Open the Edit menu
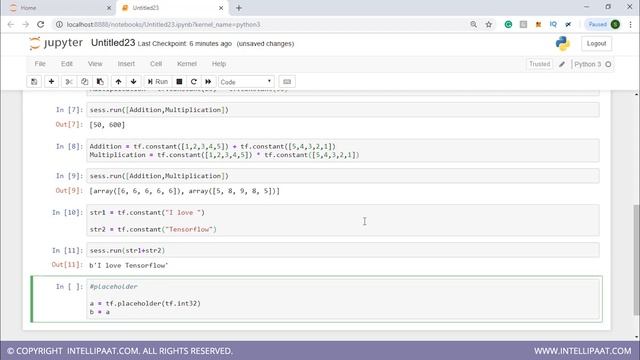Screen dimensions: 640x360 (x=67, y=64)
